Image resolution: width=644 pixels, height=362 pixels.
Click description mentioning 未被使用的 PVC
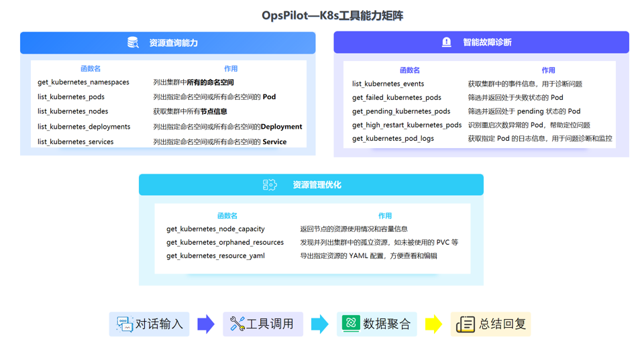pyautogui.click(x=379, y=243)
